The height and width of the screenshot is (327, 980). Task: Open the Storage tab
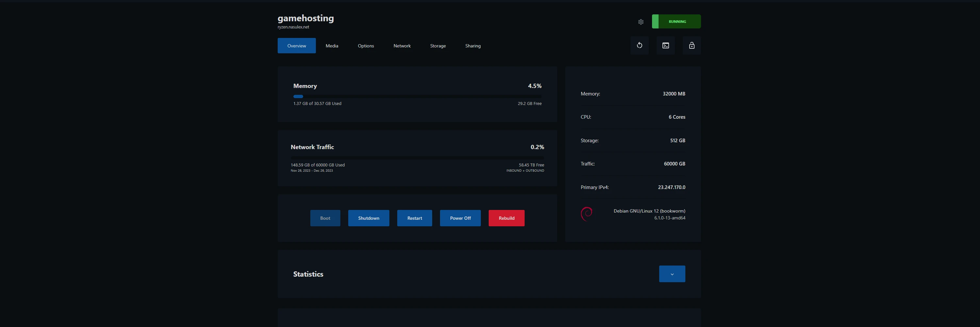pos(437,45)
